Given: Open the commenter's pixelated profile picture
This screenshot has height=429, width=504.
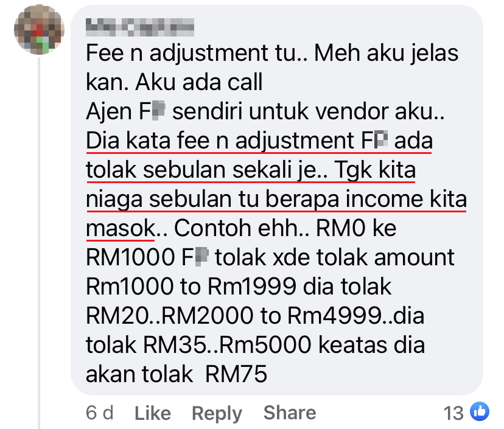Looking at the screenshot, I should pyautogui.click(x=39, y=29).
